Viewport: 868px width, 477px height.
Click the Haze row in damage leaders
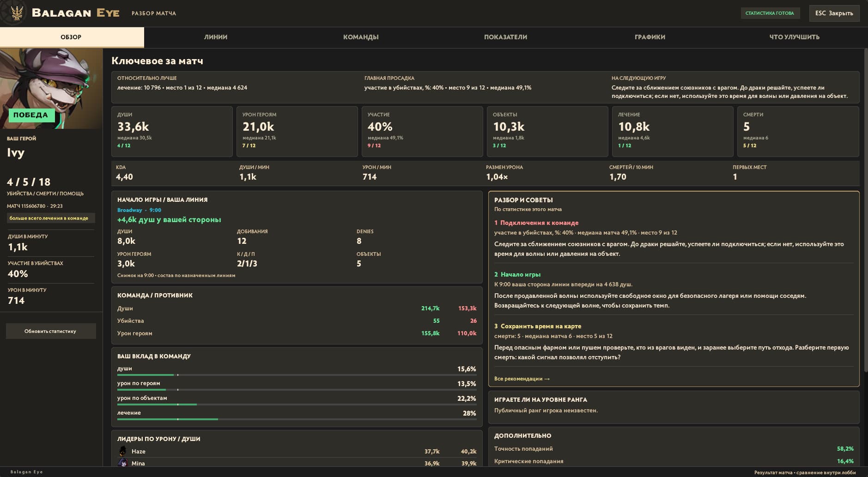pos(297,451)
